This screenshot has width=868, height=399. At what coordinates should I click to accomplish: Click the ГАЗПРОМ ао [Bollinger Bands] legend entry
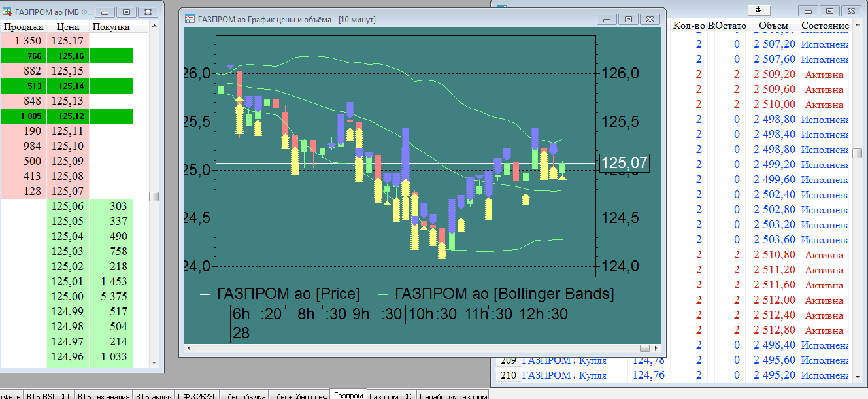495,294
